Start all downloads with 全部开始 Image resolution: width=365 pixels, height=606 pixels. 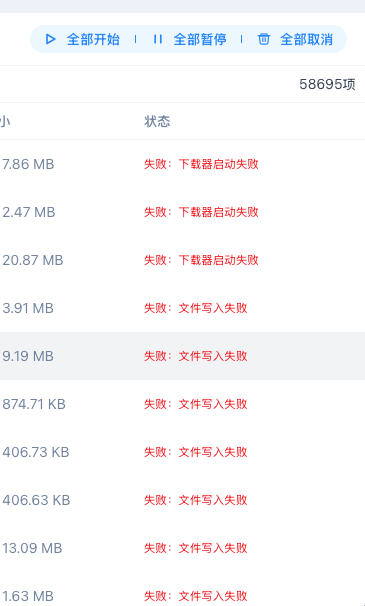(83, 39)
